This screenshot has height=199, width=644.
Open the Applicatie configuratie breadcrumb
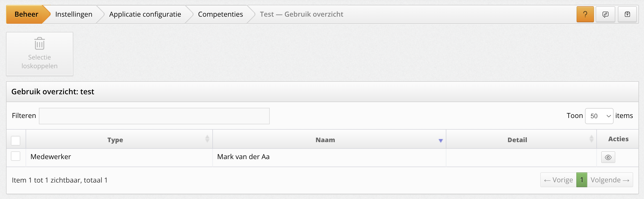[145, 15]
